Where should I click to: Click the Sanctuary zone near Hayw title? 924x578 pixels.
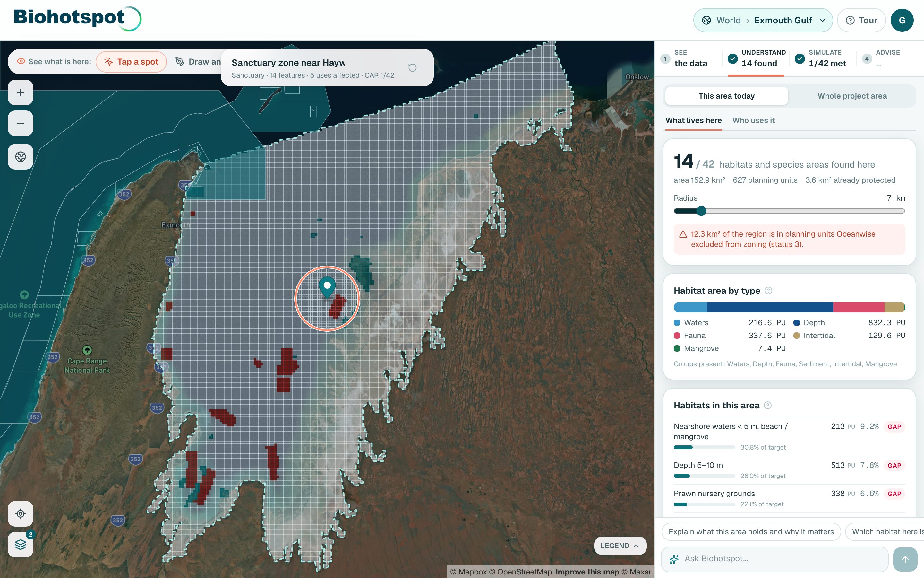[x=288, y=63]
